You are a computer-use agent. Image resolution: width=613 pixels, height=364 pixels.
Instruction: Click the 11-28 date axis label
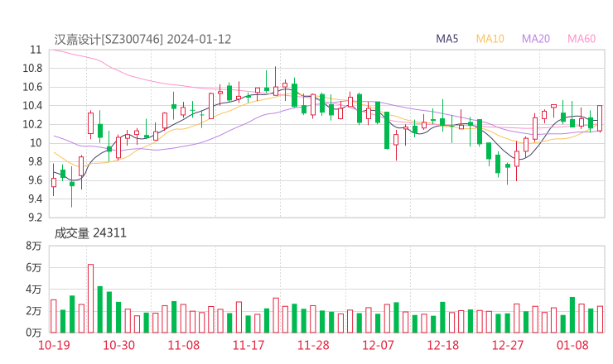(313, 345)
